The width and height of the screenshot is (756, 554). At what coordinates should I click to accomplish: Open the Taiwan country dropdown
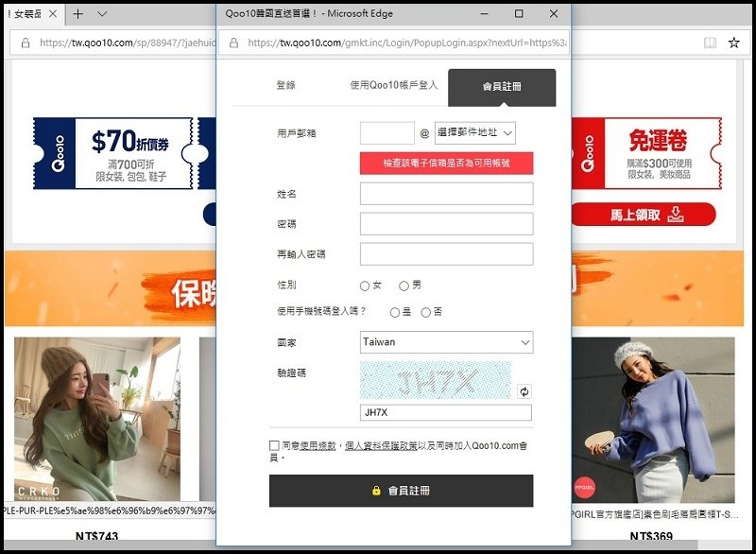pyautogui.click(x=446, y=342)
